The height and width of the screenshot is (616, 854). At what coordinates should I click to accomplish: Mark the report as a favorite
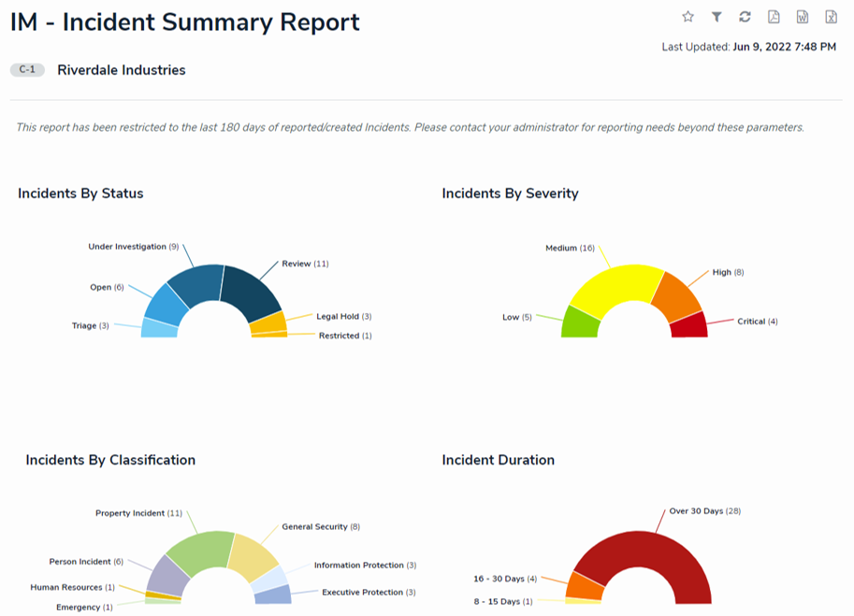pos(688,16)
